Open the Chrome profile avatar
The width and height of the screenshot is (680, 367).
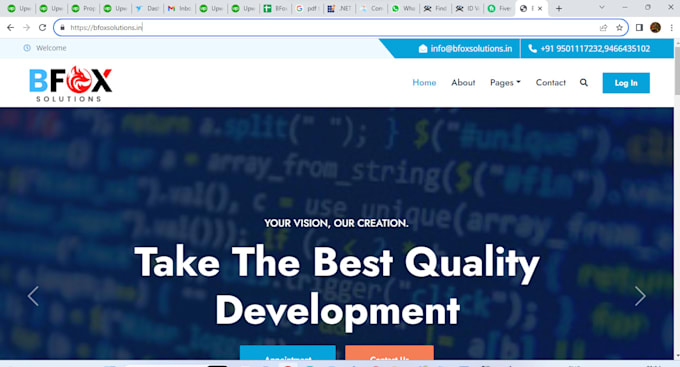[655, 27]
